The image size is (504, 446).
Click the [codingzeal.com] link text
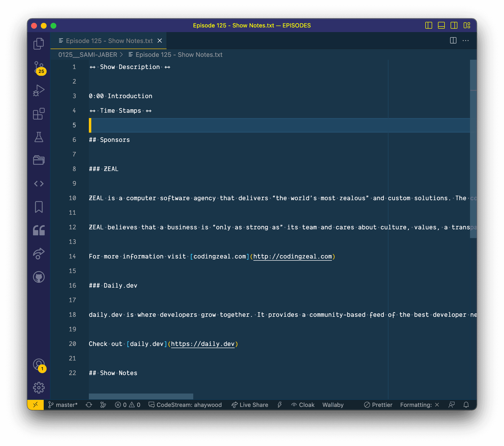tap(220, 256)
